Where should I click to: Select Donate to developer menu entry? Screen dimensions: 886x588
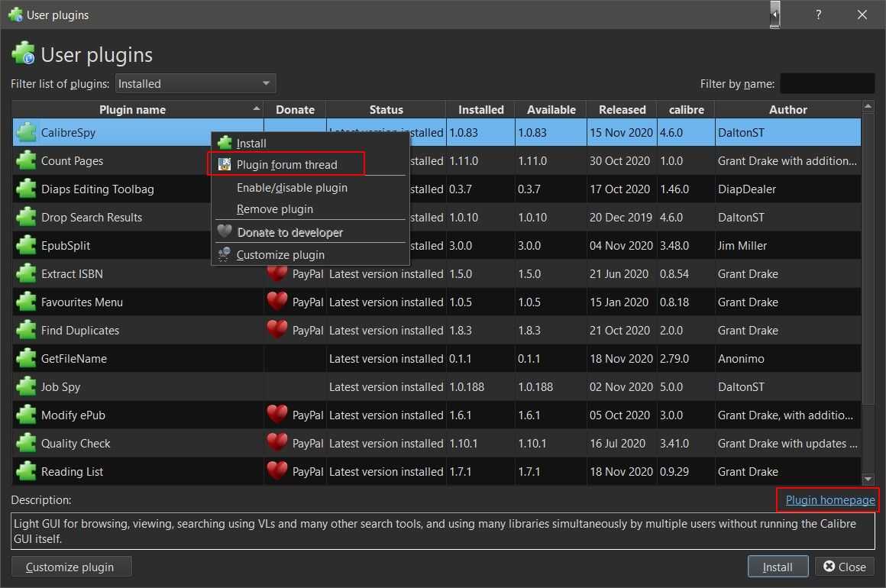tap(309, 232)
